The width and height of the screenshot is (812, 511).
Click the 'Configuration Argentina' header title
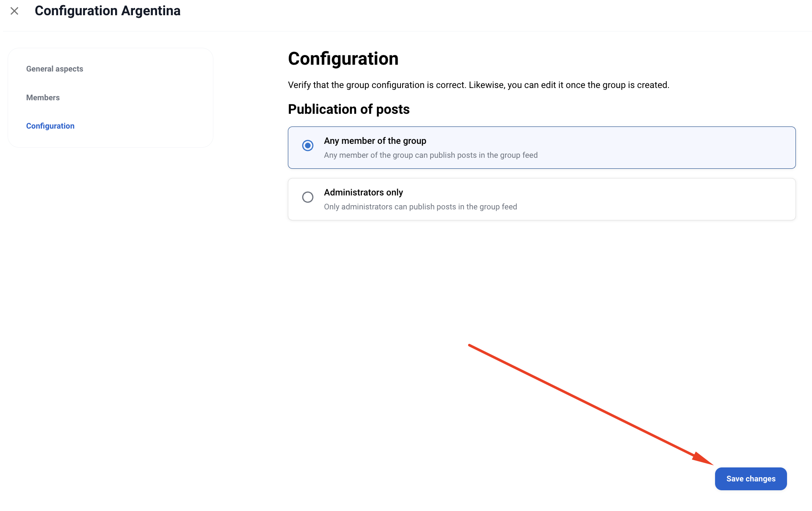(x=108, y=11)
